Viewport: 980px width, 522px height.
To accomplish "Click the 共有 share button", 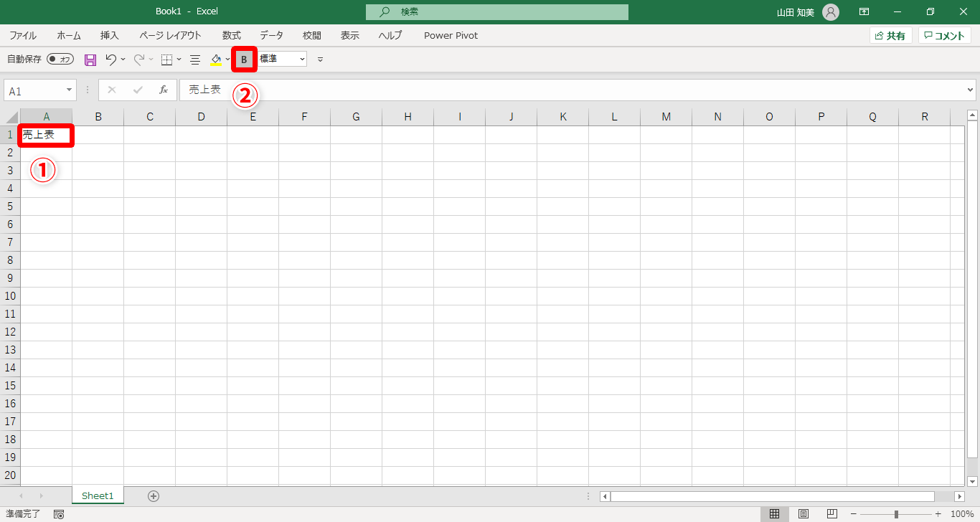I will pos(890,36).
